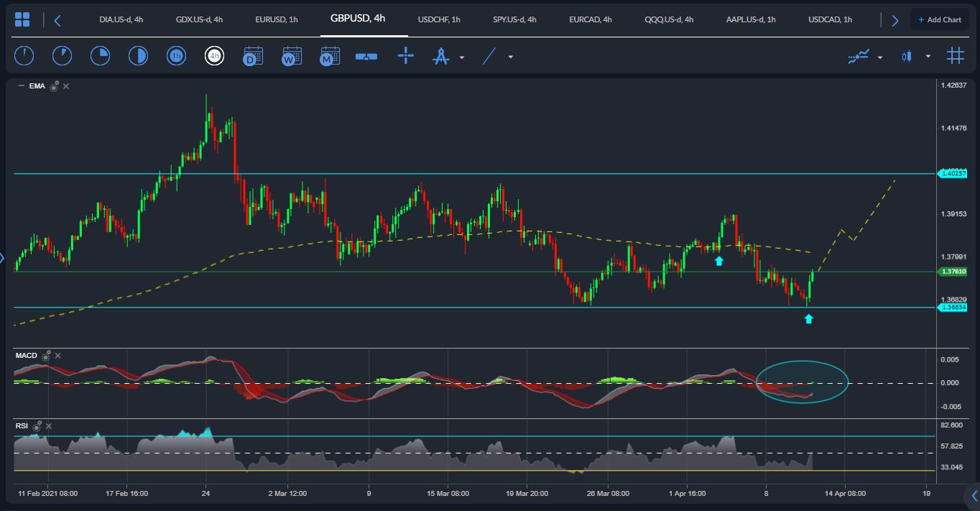Switch to the second pie-slice timeframe
The height and width of the screenshot is (511, 980).
pos(62,56)
